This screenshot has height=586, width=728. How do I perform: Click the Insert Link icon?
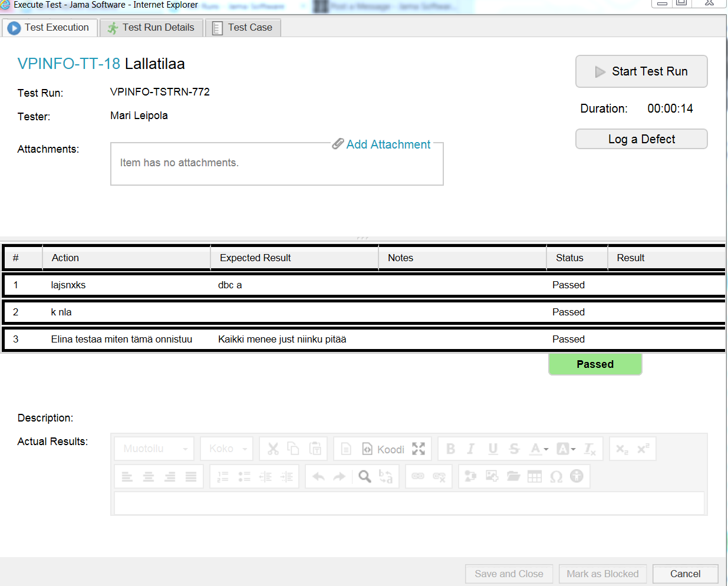[418, 476]
